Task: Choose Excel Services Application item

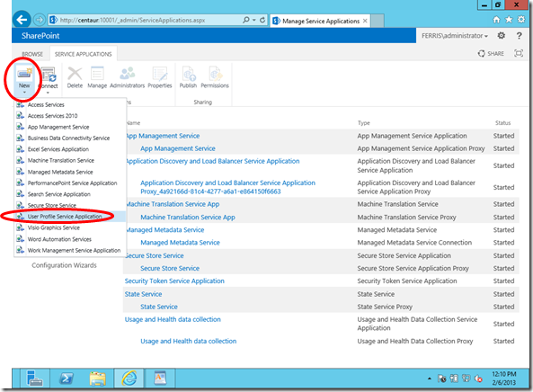Action: (x=70, y=149)
